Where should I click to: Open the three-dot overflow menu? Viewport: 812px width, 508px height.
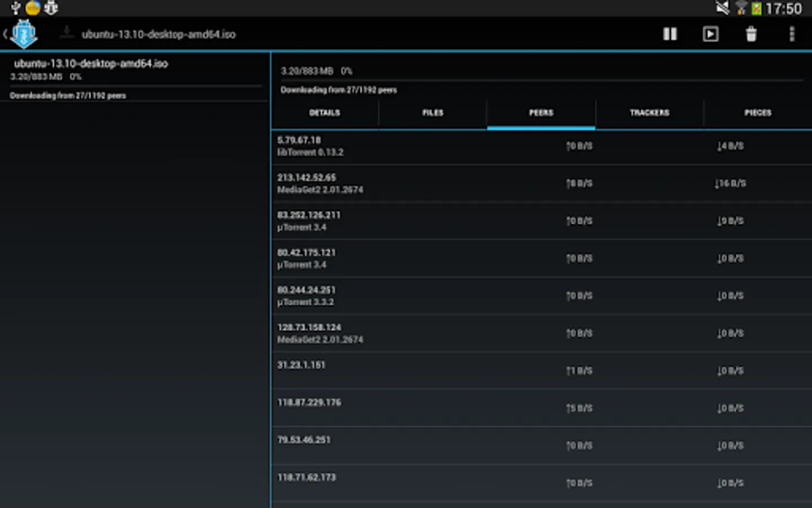point(792,34)
